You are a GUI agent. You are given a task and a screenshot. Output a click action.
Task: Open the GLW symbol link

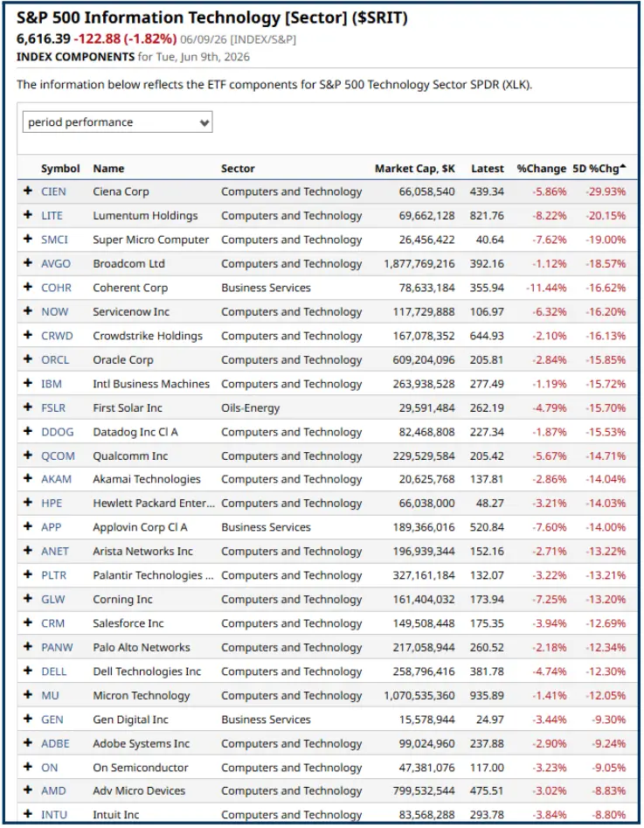point(52,599)
